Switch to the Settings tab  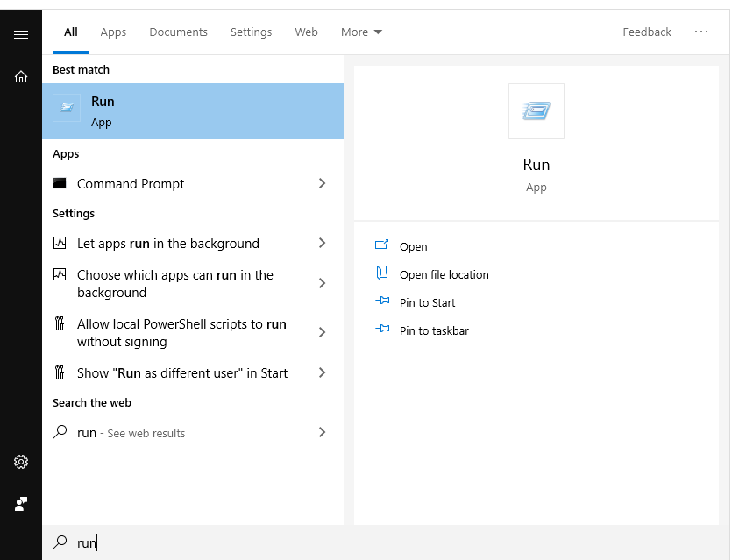coord(252,32)
